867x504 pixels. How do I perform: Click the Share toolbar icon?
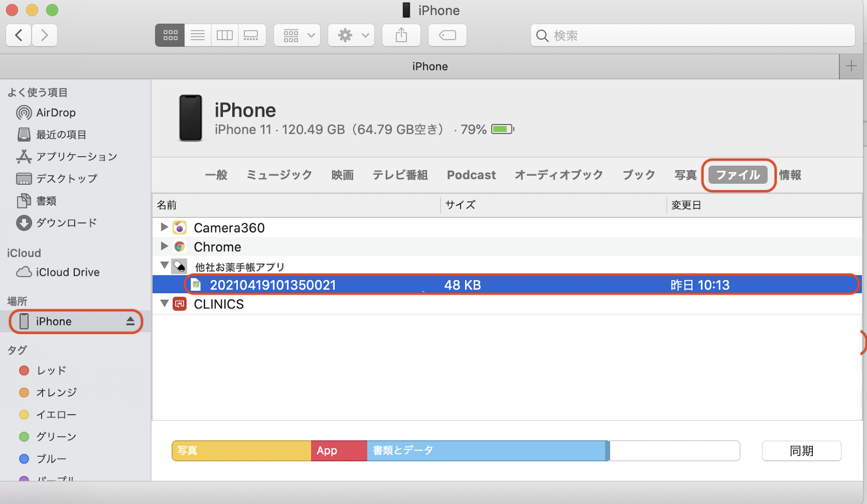pos(401,35)
